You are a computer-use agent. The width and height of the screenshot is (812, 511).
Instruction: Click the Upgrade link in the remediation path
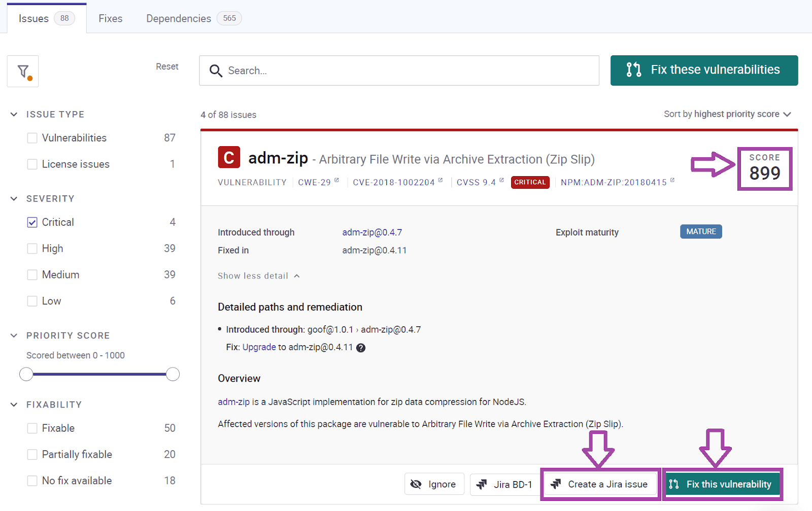(259, 347)
